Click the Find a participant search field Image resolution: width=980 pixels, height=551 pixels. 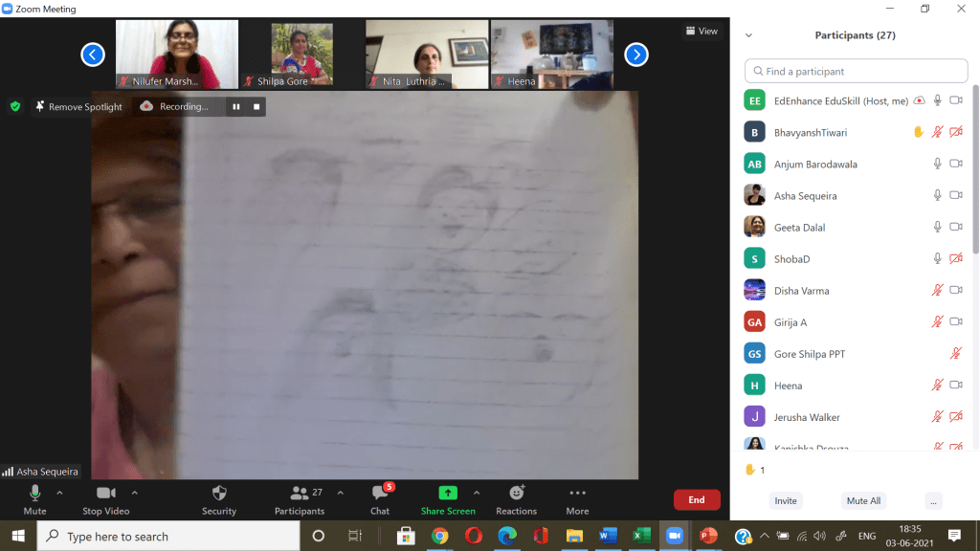857,71
